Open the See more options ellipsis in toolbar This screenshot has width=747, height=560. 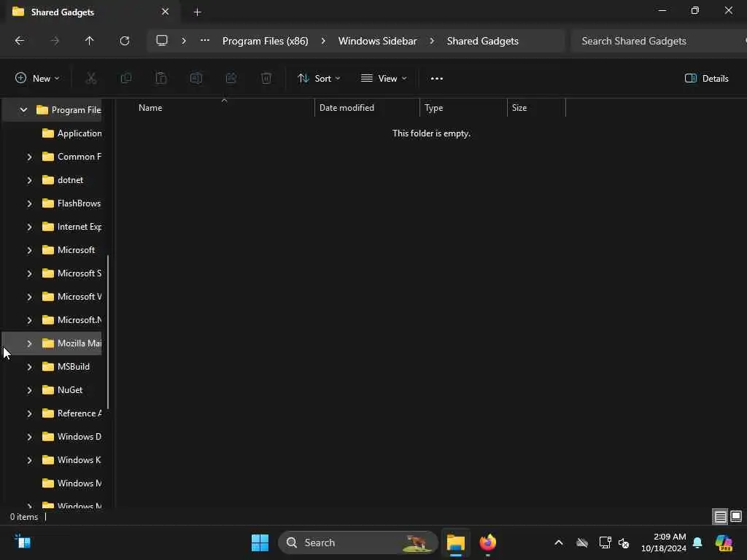pyautogui.click(x=437, y=79)
